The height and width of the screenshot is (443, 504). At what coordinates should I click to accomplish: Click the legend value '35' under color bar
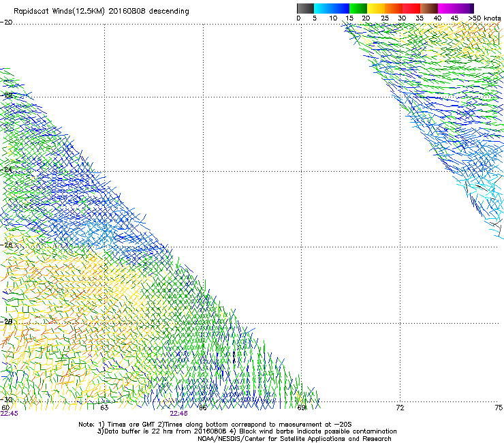[x=420, y=18]
